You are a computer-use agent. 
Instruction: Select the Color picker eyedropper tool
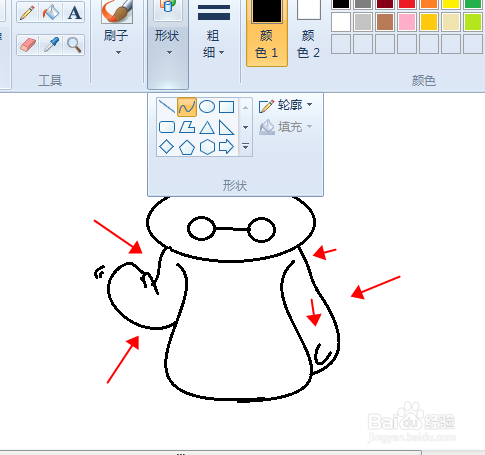(x=51, y=45)
